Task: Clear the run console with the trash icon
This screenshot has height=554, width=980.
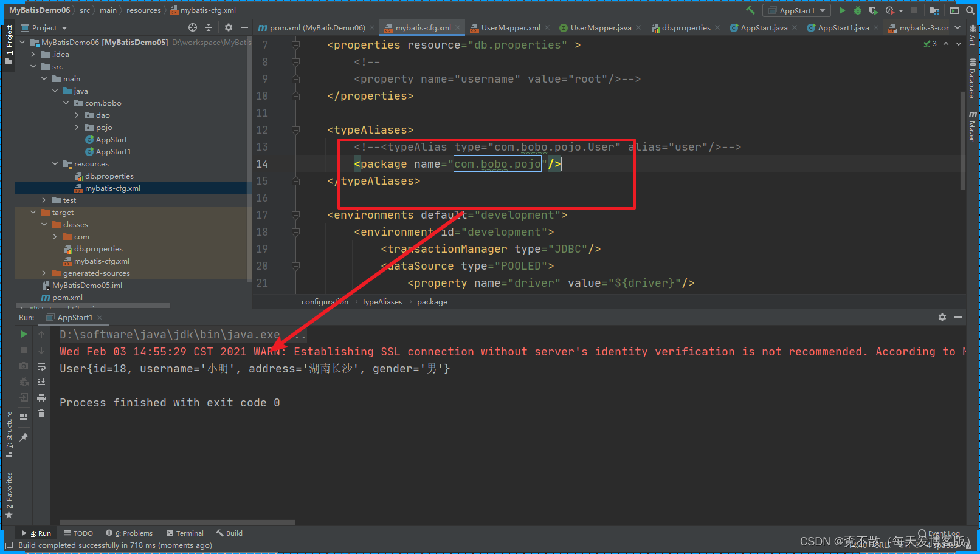Action: pos(41,413)
